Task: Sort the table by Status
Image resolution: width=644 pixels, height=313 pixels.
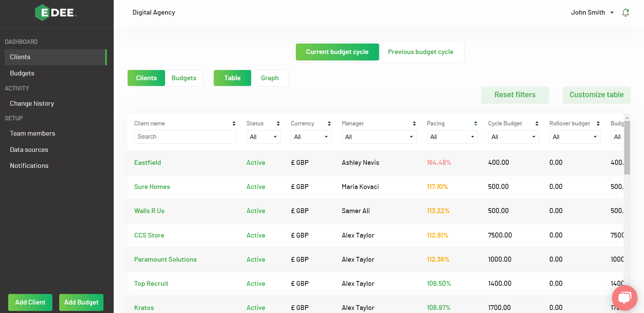Action: pos(278,123)
